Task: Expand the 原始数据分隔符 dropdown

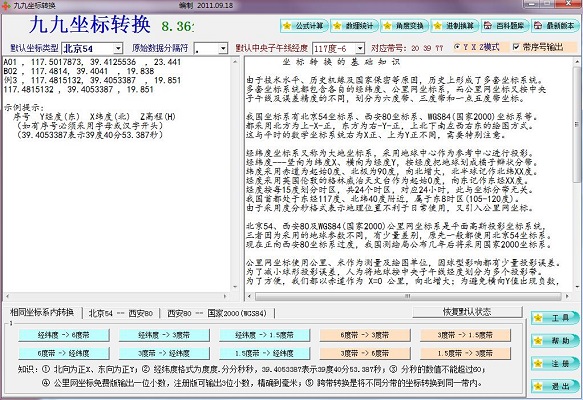Action: [x=223, y=48]
